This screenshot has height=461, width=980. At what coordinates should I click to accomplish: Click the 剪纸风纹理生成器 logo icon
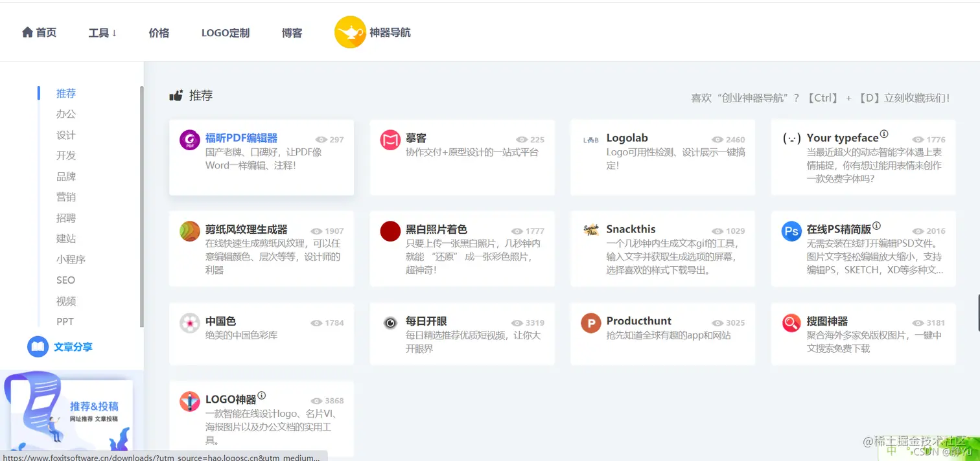tap(190, 231)
